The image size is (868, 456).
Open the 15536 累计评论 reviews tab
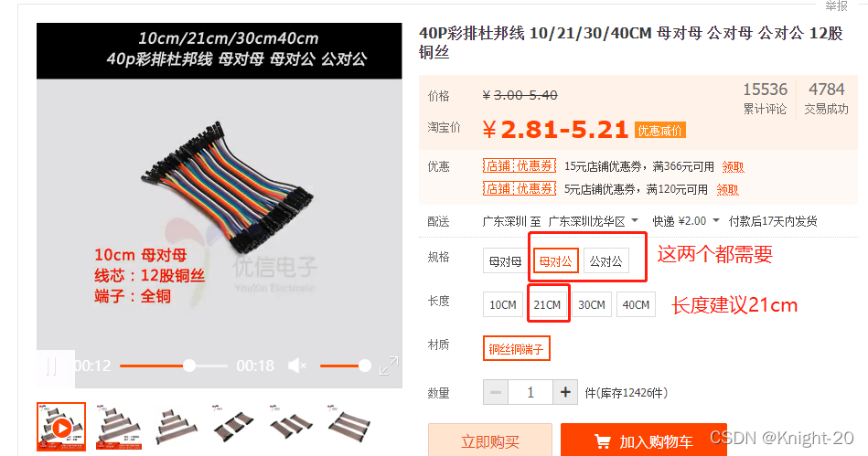(x=765, y=98)
